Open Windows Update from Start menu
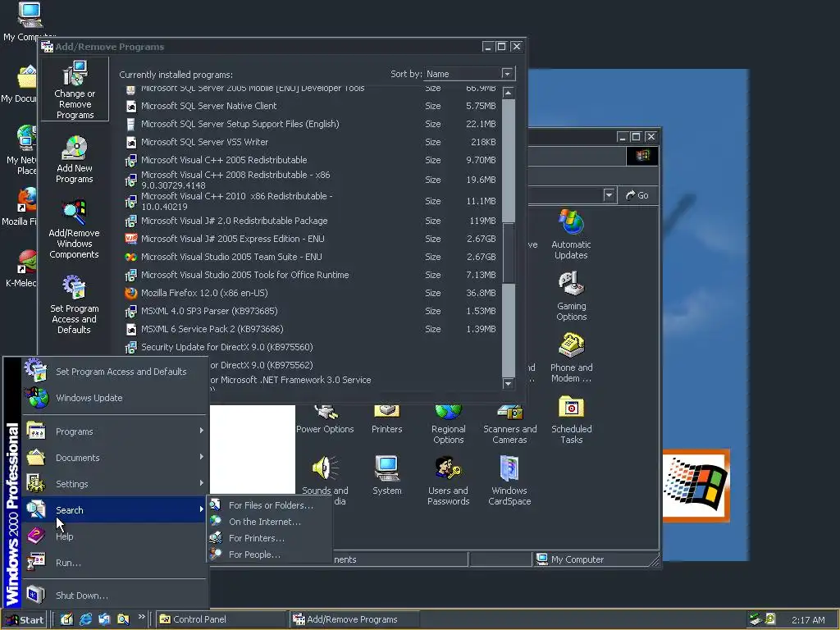The image size is (840, 630). (x=114, y=398)
